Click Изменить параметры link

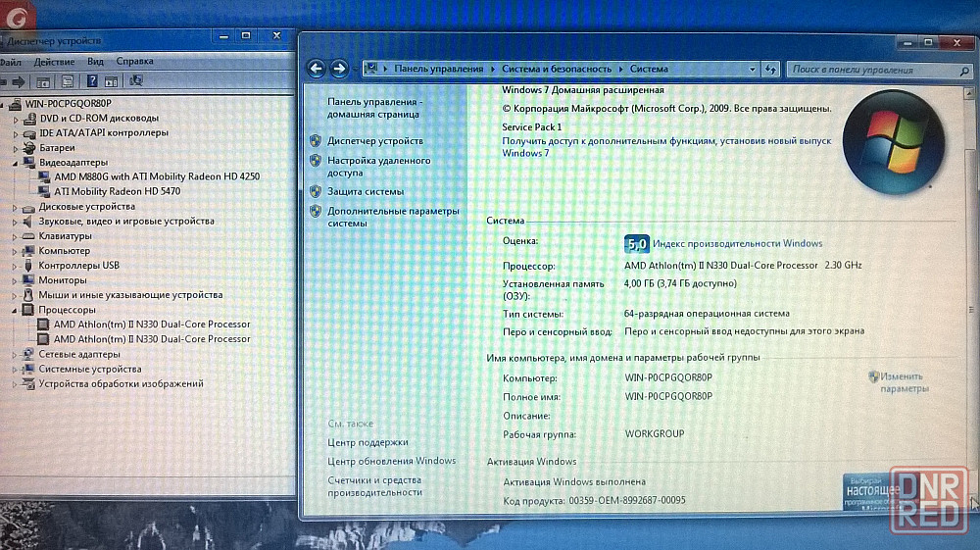(905, 382)
